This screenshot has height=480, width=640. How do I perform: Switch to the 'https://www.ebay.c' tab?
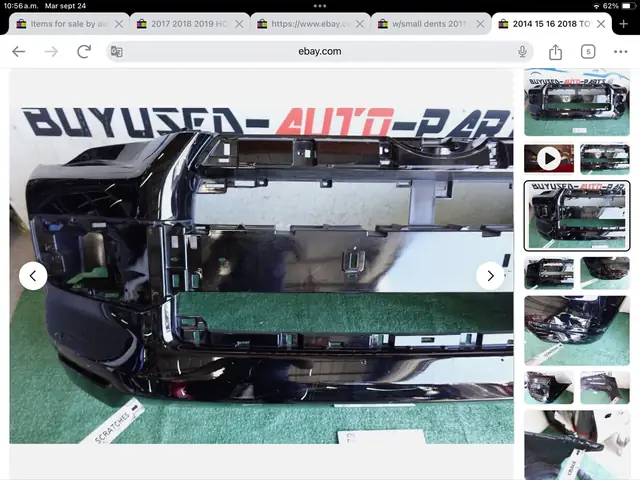310,24
